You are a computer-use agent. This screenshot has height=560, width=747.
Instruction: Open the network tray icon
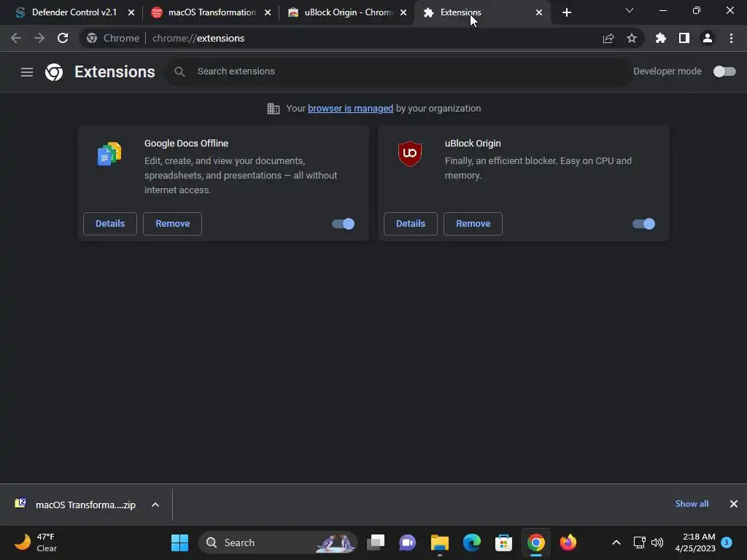pos(639,542)
